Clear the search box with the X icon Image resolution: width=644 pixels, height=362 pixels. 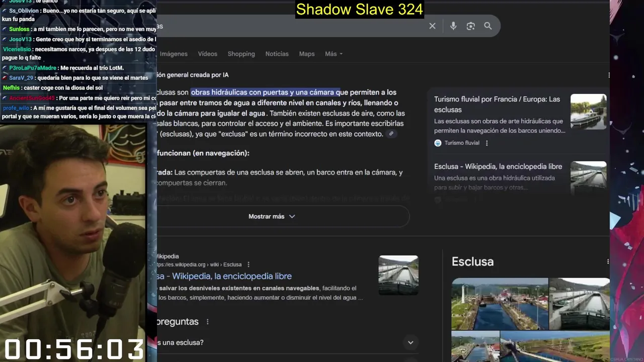pos(432,26)
